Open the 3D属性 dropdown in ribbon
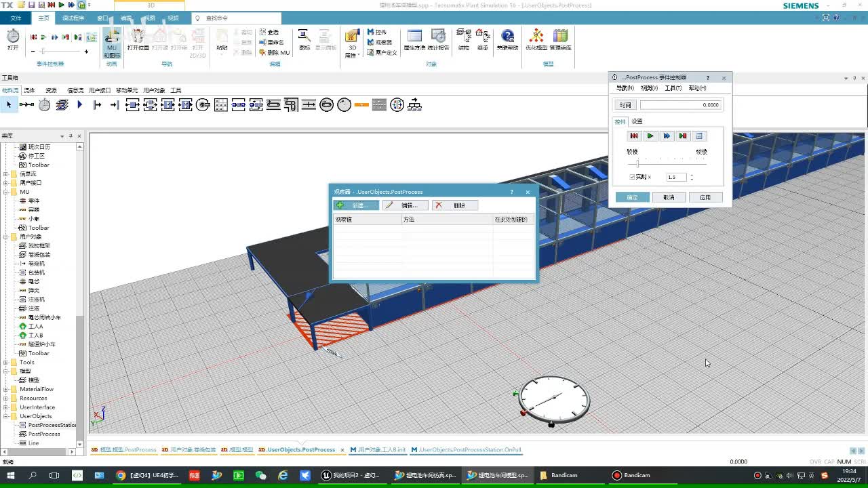The height and width of the screenshot is (488, 868). click(x=352, y=54)
